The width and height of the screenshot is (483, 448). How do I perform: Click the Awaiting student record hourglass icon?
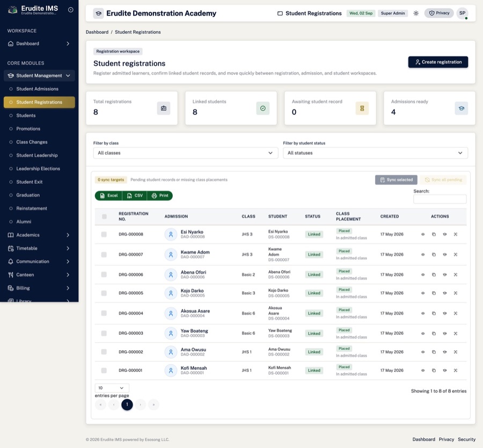pyautogui.click(x=362, y=108)
